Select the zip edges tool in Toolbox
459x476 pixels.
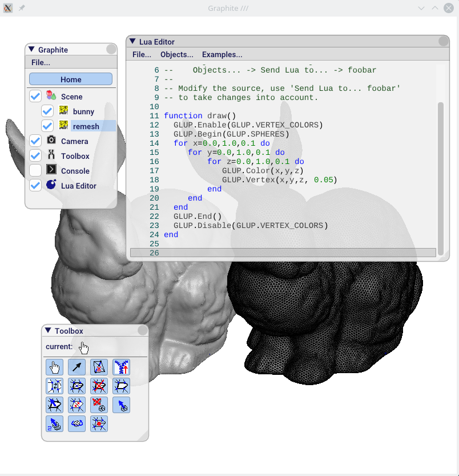(x=121, y=367)
